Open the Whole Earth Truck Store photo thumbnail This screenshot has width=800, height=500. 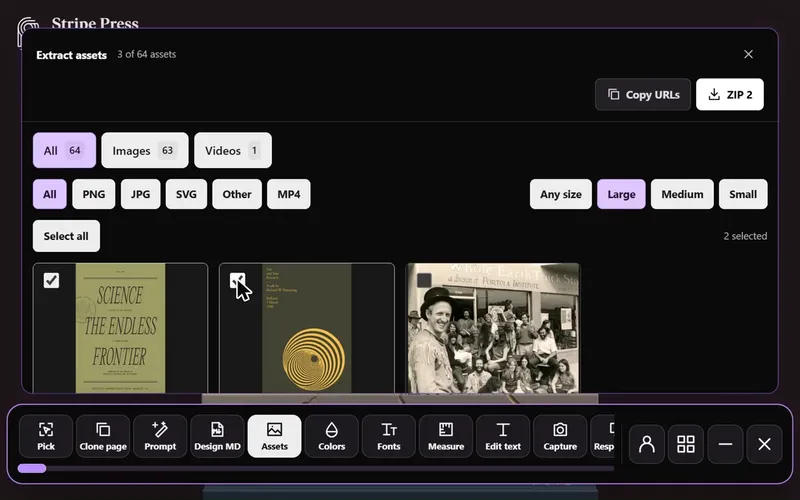coord(493,329)
